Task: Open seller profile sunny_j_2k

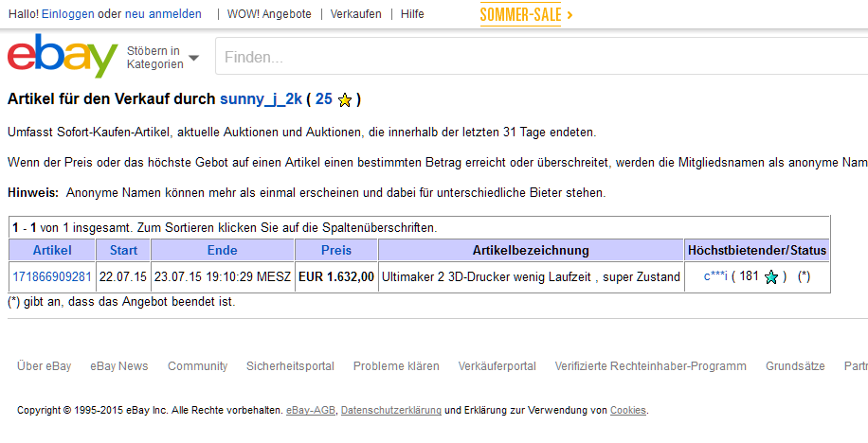Action: pos(259,98)
